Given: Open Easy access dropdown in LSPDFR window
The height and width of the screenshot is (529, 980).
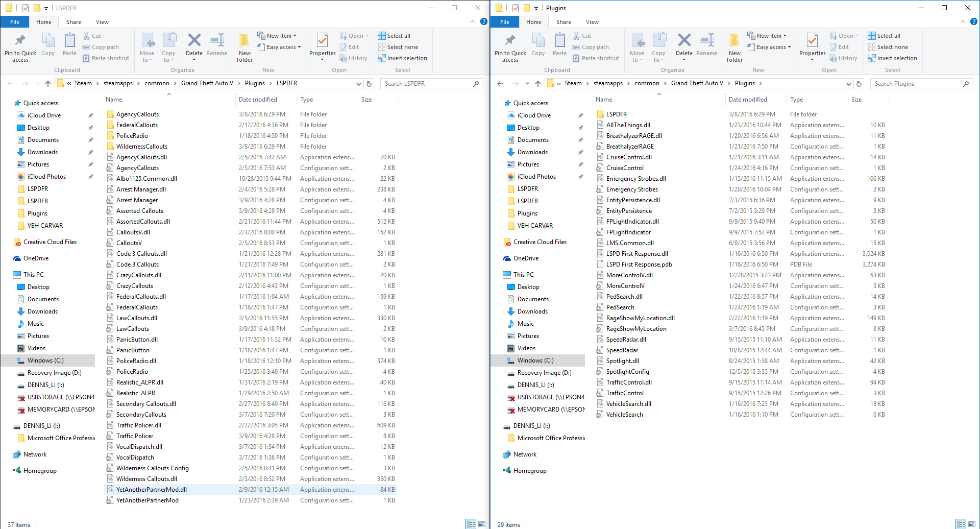Looking at the screenshot, I should click(279, 47).
